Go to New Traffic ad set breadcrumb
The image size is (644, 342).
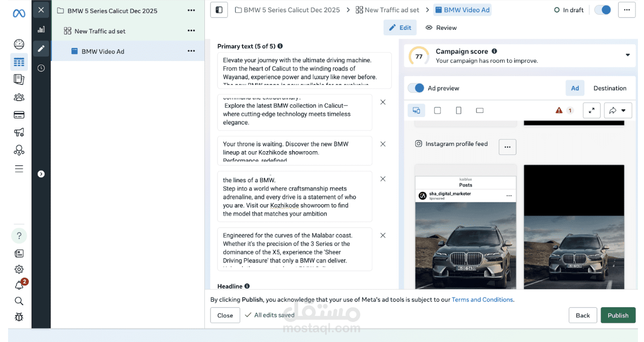tap(388, 10)
